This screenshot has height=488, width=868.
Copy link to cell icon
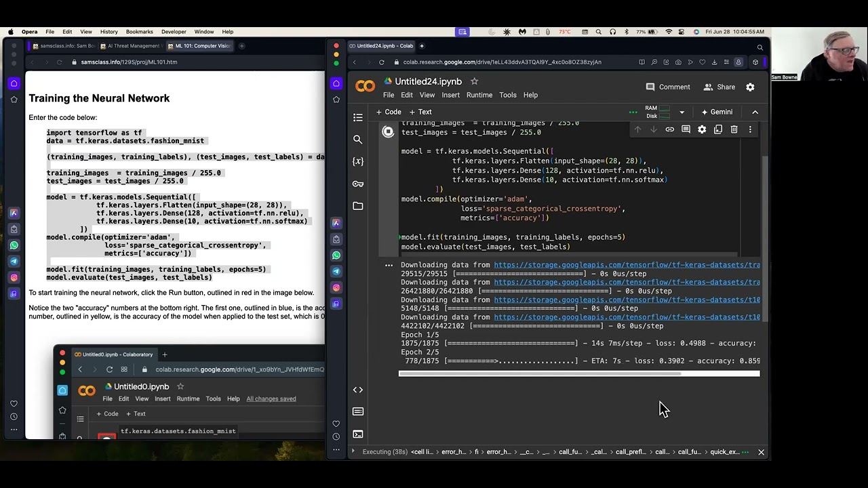669,129
